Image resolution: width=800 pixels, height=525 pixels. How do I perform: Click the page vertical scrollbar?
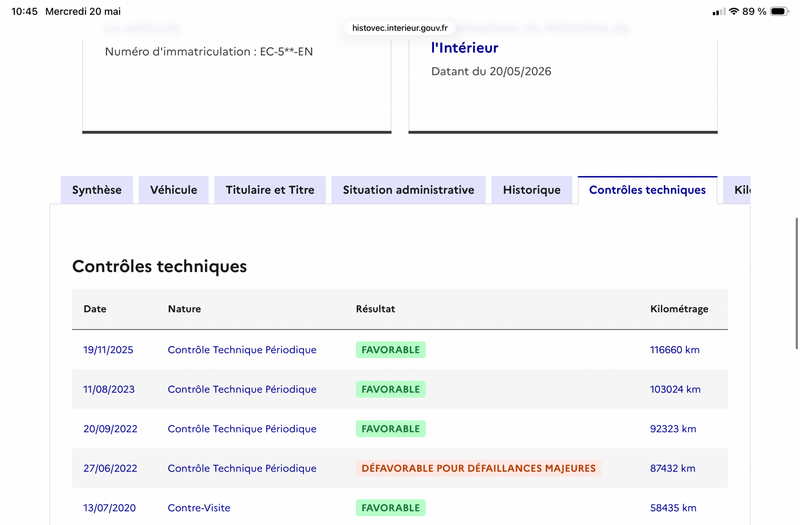pos(796,283)
